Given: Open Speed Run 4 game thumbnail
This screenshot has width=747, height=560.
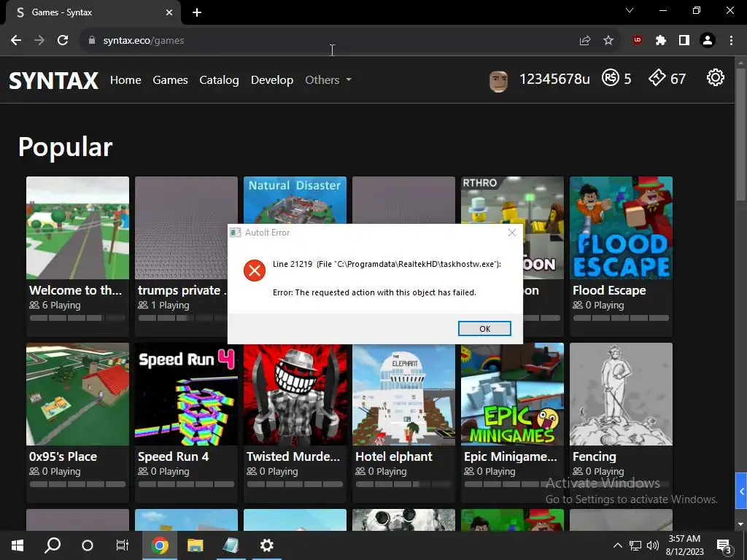Looking at the screenshot, I should click(186, 394).
